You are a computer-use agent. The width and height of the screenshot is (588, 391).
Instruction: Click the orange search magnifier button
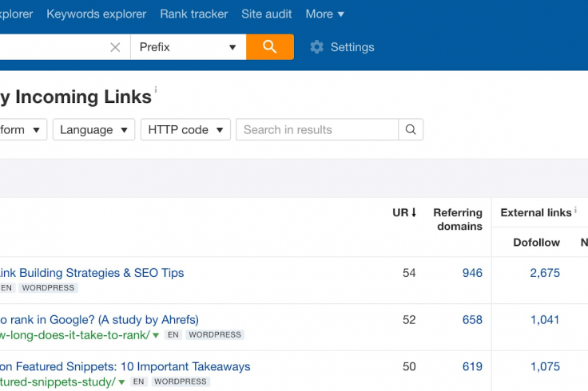[269, 47]
